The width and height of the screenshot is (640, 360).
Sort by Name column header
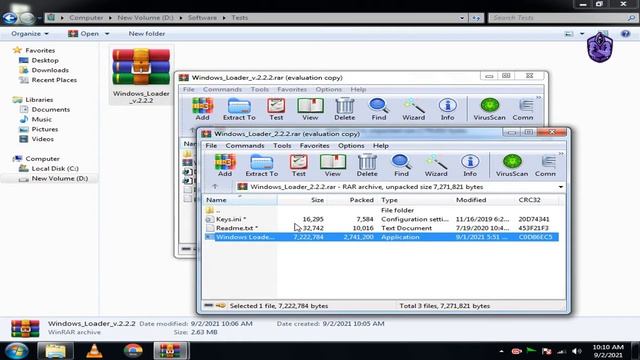pyautogui.click(x=240, y=200)
